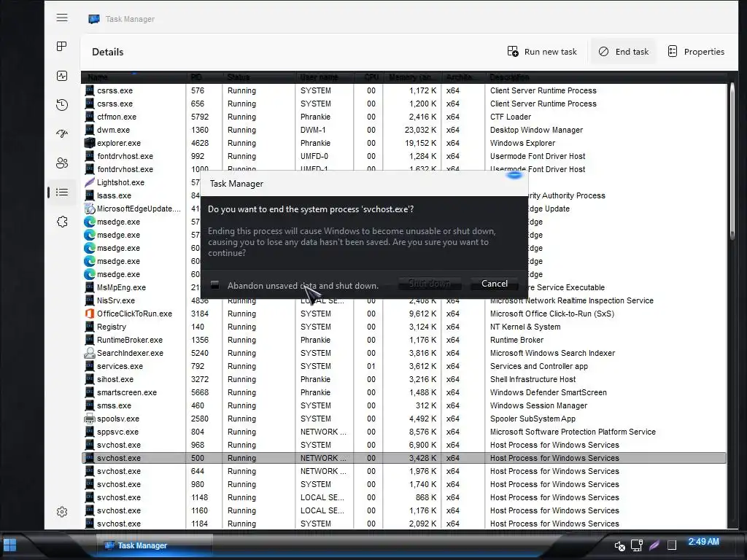Viewport: 747px width, 560px height.
Task: Click Microsoft Windows Search Indexer description
Action: coord(553,354)
